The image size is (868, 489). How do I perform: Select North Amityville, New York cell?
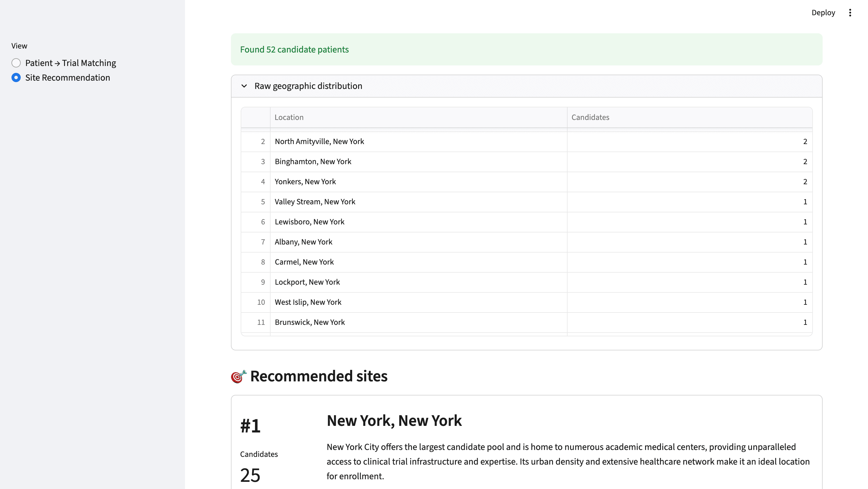pos(418,142)
